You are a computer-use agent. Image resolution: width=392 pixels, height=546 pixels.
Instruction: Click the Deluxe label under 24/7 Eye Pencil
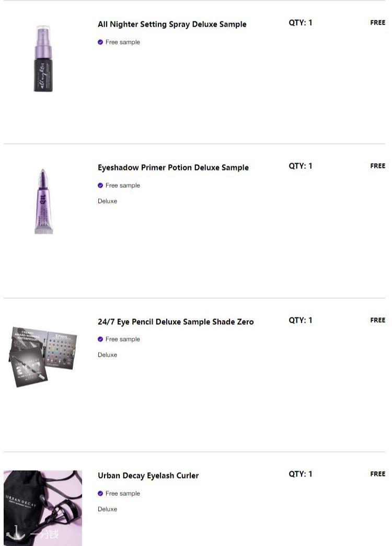[x=107, y=355]
